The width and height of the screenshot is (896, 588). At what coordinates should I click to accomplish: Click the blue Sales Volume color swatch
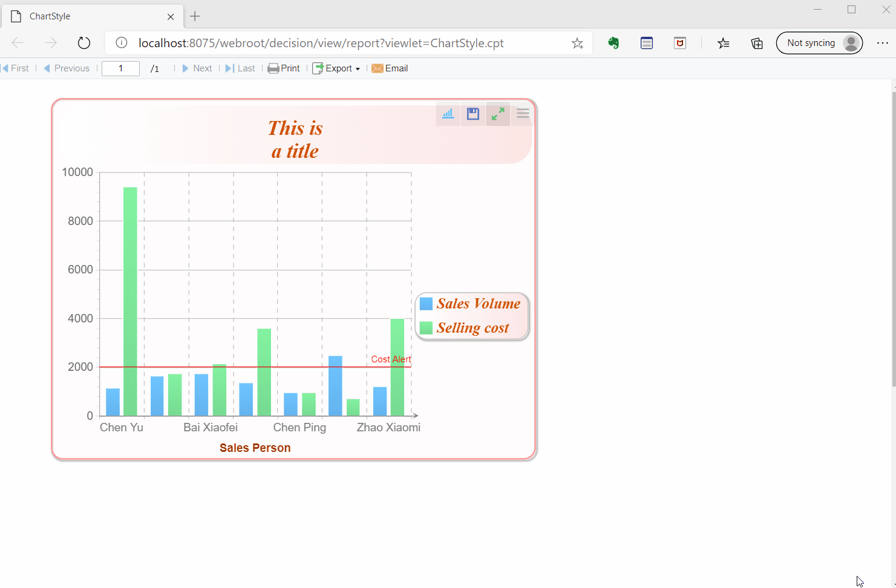pyautogui.click(x=425, y=303)
